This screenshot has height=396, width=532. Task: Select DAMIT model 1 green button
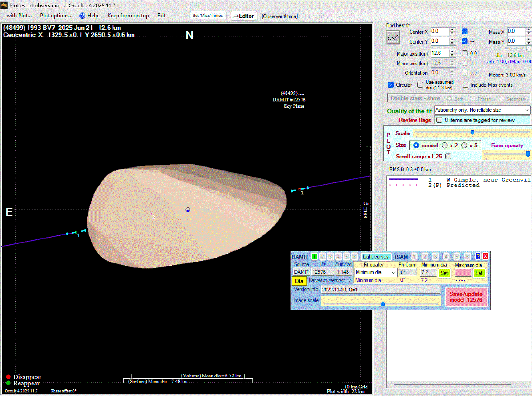point(314,257)
